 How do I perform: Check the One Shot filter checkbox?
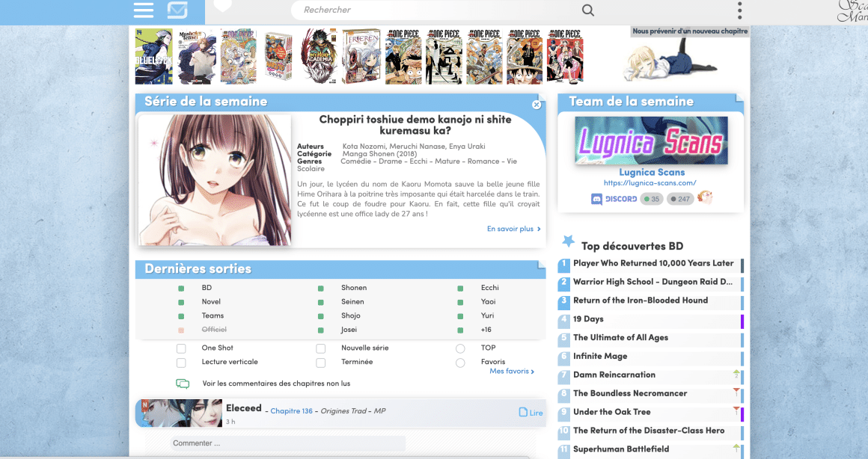pyautogui.click(x=181, y=348)
